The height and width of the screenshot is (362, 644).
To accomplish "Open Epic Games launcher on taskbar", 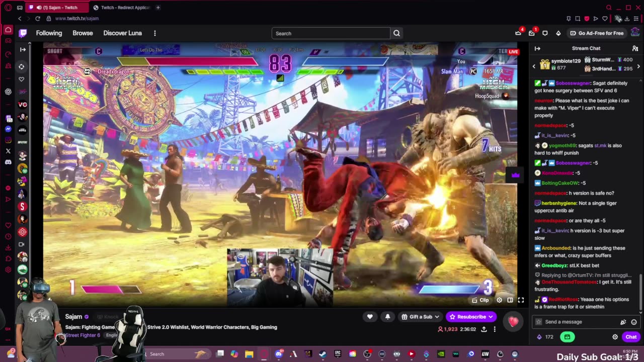I will pyautogui.click(x=338, y=354).
